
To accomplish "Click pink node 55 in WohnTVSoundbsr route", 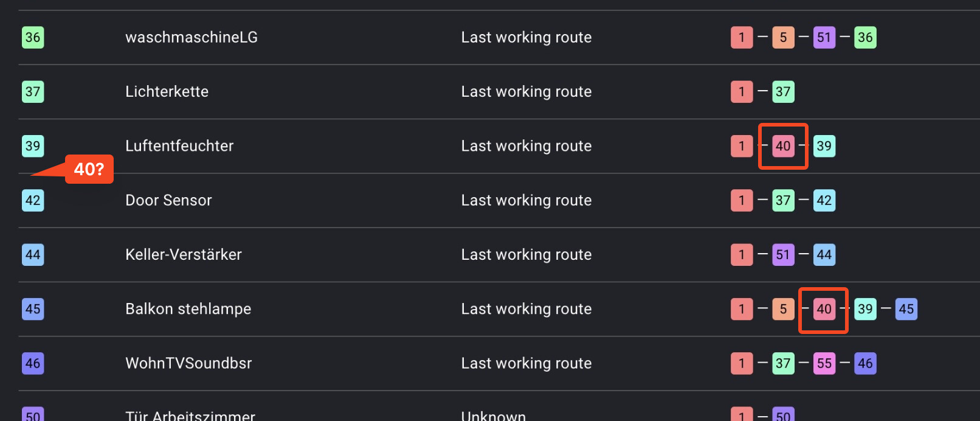I will pos(824,363).
